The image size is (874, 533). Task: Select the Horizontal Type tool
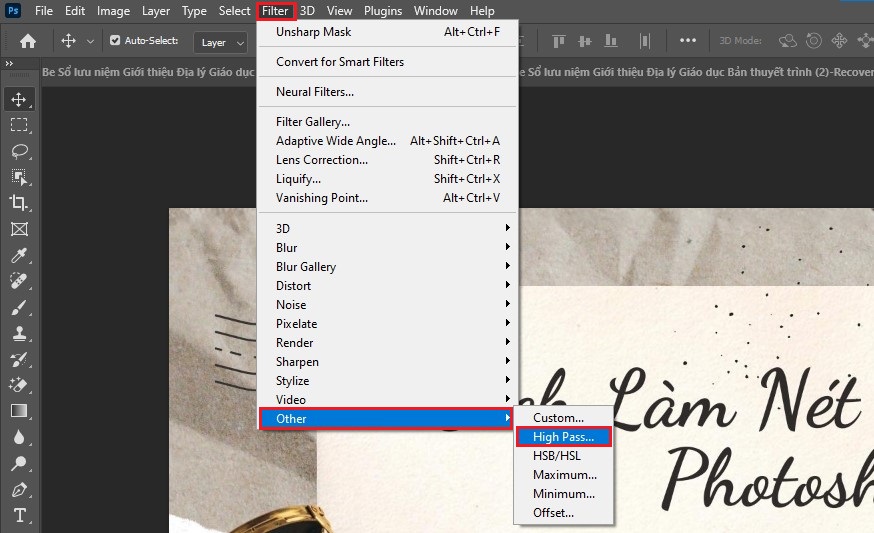click(19, 515)
